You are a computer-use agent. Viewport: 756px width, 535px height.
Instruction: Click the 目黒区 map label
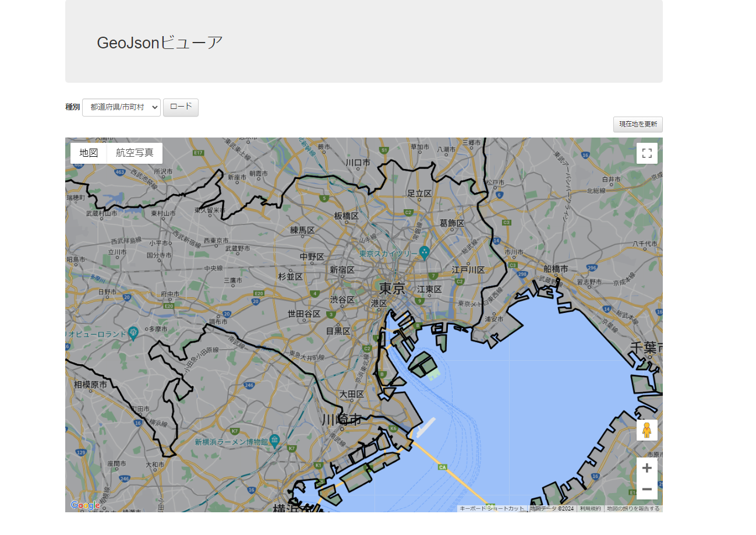tap(338, 330)
